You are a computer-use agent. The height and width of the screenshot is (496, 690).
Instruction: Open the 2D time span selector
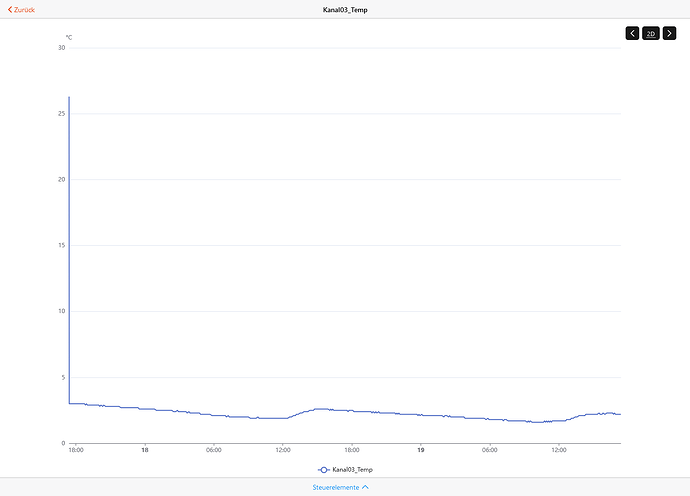coord(651,33)
